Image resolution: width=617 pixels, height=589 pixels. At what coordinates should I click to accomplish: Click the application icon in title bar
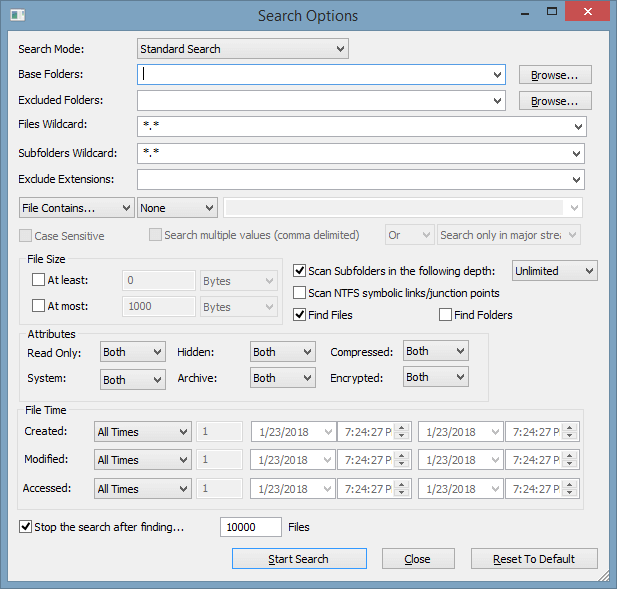[18, 15]
